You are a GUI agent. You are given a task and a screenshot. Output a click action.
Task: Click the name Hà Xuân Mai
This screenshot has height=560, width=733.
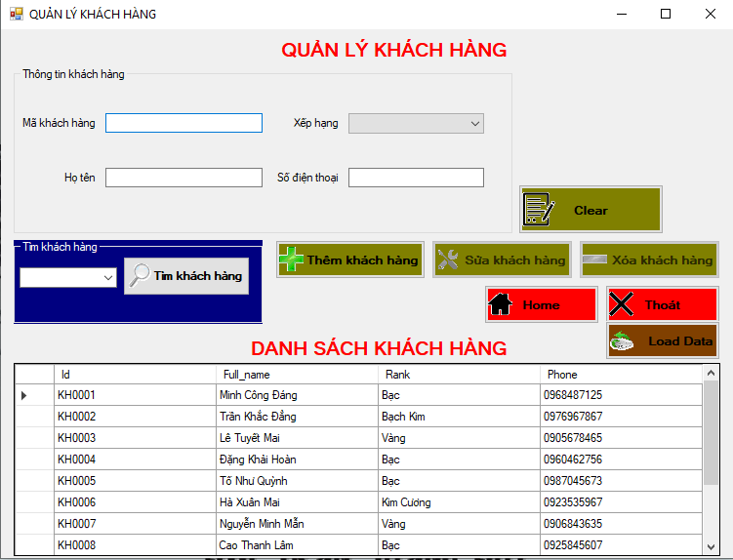pos(250,502)
